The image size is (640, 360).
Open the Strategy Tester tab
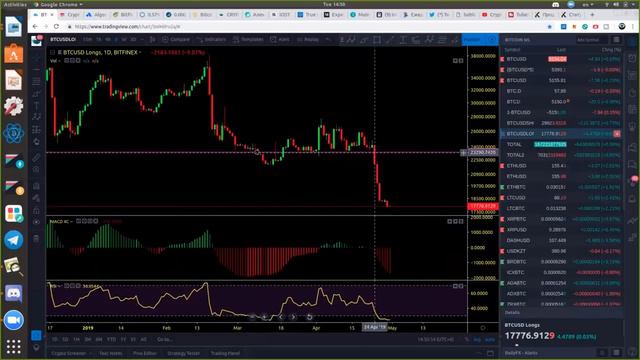184,353
